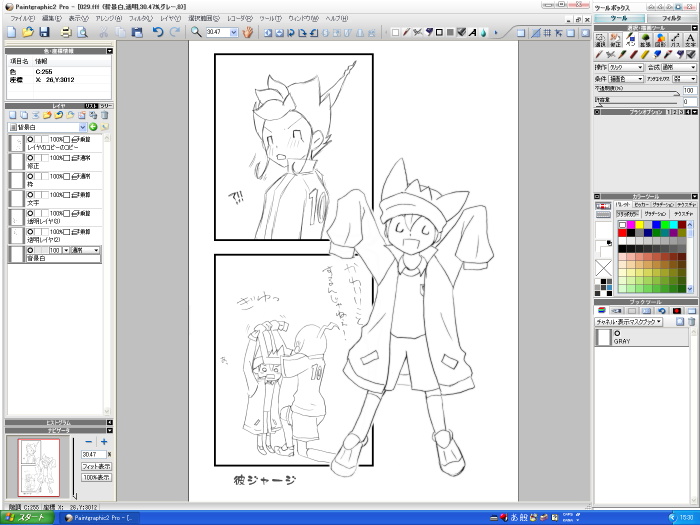This screenshot has width=700, height=525.
Task: Select the 補正 correction tool in the toolbox
Action: pos(616,40)
